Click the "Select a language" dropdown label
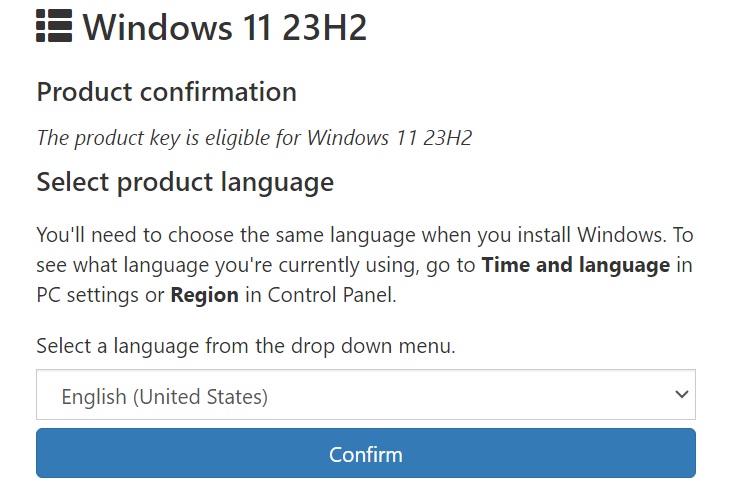 click(x=246, y=347)
